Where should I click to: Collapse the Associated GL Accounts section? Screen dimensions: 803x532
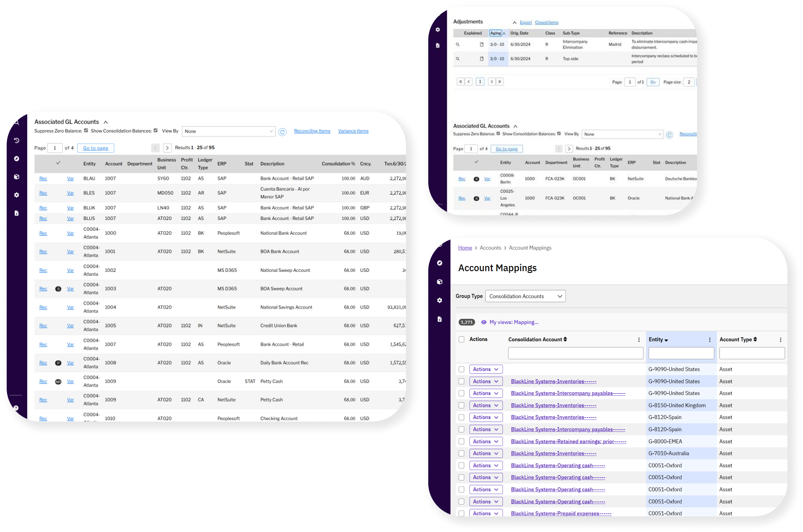tap(105, 122)
